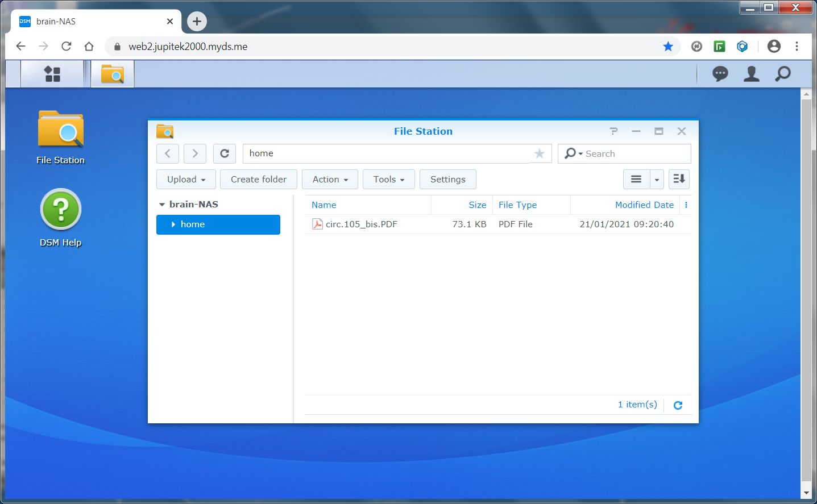
Task: Open new Chrome tab
Action: [x=197, y=22]
